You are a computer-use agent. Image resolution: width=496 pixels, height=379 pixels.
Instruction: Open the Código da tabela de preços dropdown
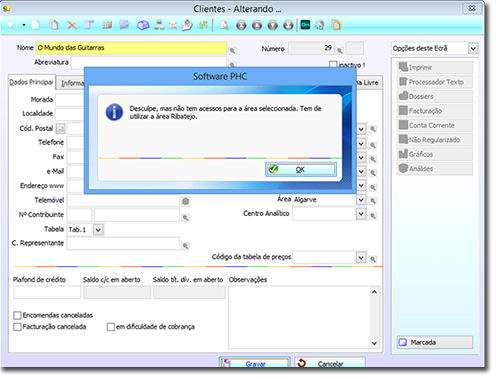361,257
